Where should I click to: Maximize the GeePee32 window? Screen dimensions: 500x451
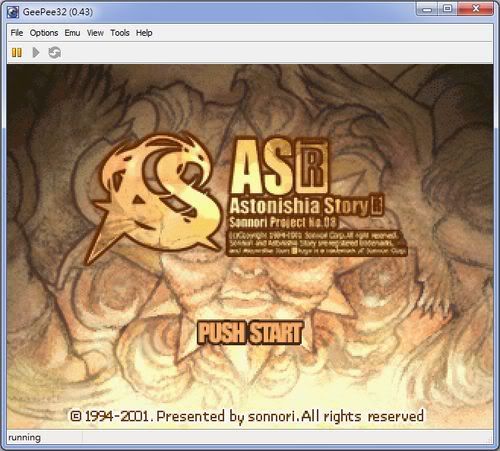pos(447,9)
